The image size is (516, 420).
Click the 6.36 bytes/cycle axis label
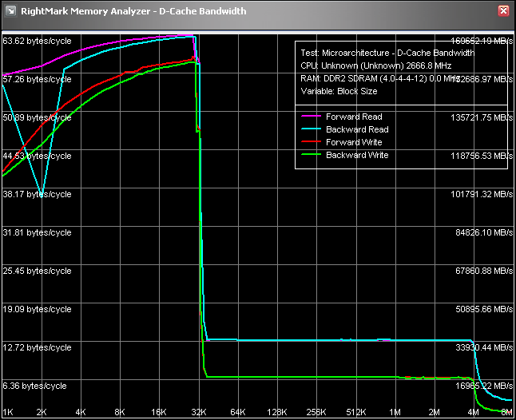click(35, 386)
